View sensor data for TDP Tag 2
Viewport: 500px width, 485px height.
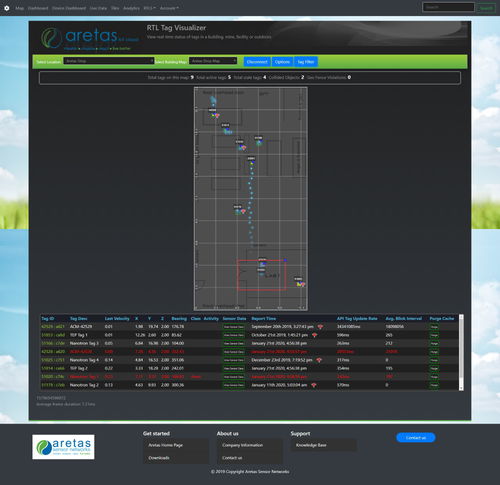click(234, 368)
